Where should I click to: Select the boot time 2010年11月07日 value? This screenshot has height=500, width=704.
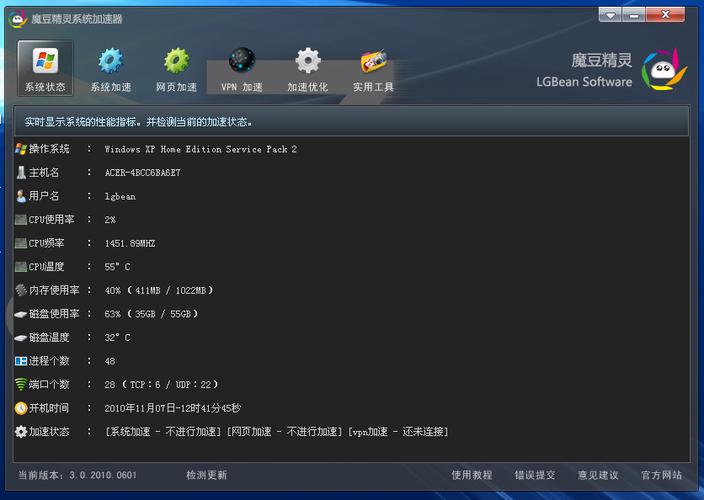click(x=173, y=408)
